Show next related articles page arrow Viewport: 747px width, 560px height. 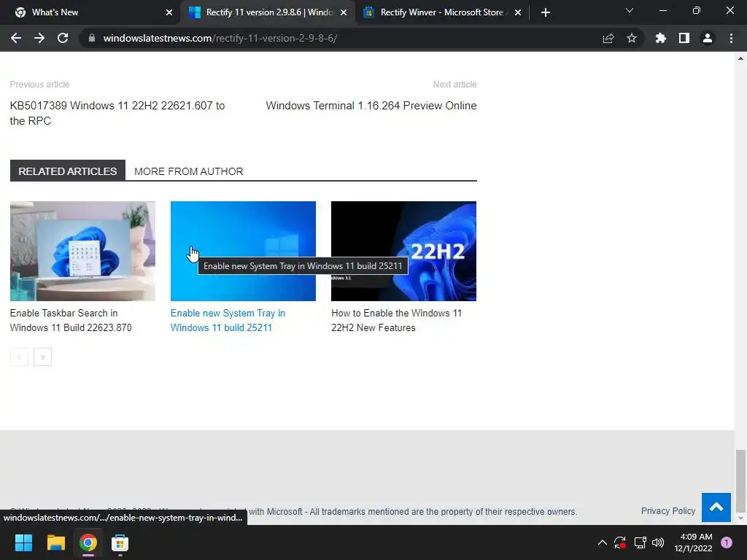pos(42,357)
